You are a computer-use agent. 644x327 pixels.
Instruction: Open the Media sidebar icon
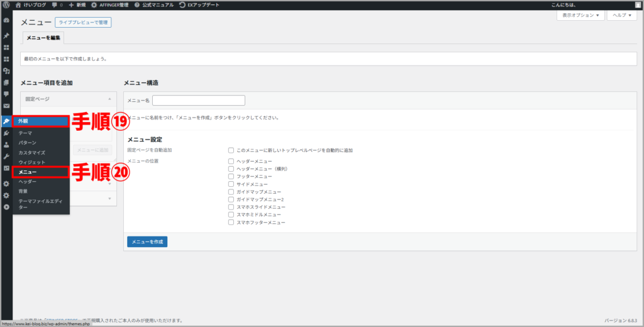click(x=6, y=70)
